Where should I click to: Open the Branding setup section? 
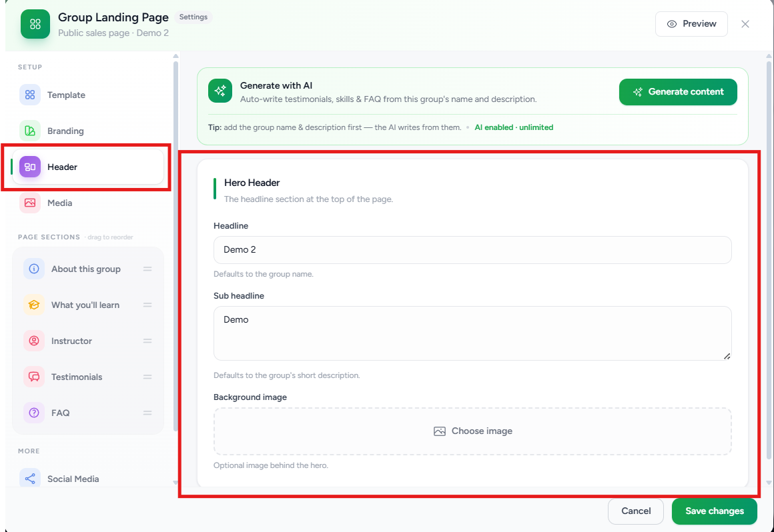pyautogui.click(x=88, y=131)
